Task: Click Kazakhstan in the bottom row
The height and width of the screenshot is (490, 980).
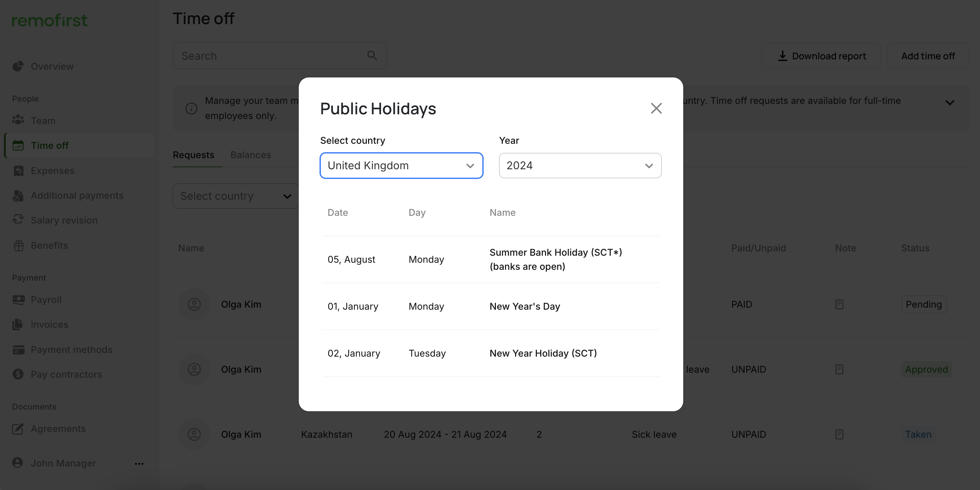Action: [x=327, y=434]
